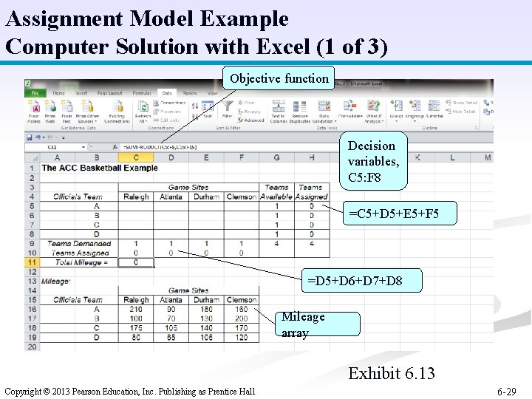The width and height of the screenshot is (532, 399).
Task: Click the Properties button in Connections group
Action: [x=167, y=112]
